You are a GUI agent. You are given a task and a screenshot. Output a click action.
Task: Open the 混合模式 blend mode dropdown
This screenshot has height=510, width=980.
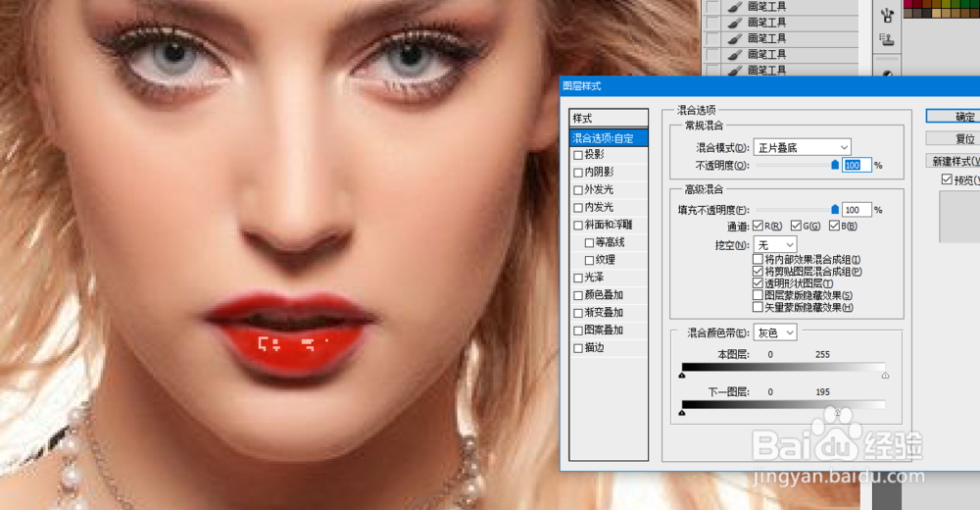click(x=803, y=148)
